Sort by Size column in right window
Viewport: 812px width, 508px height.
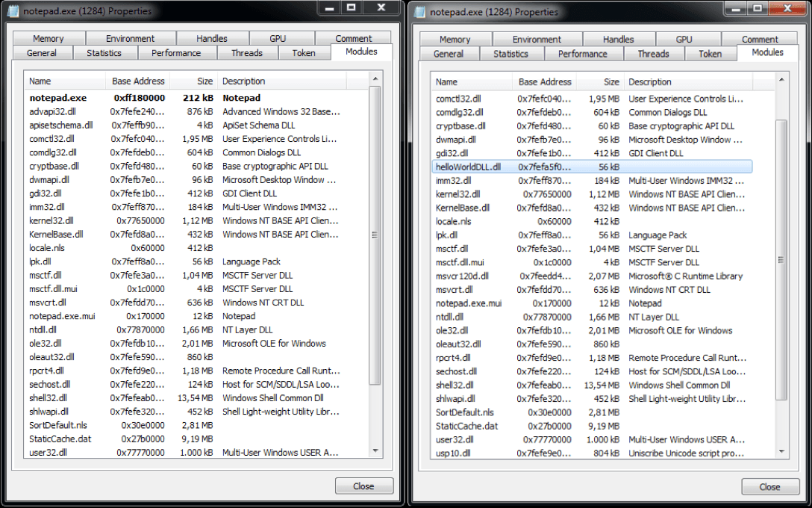(600, 82)
